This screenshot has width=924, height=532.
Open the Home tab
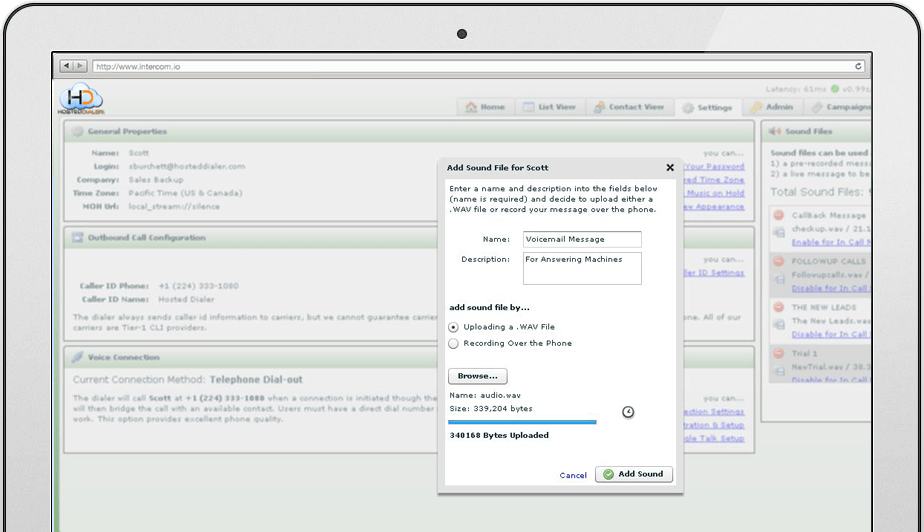tap(486, 107)
